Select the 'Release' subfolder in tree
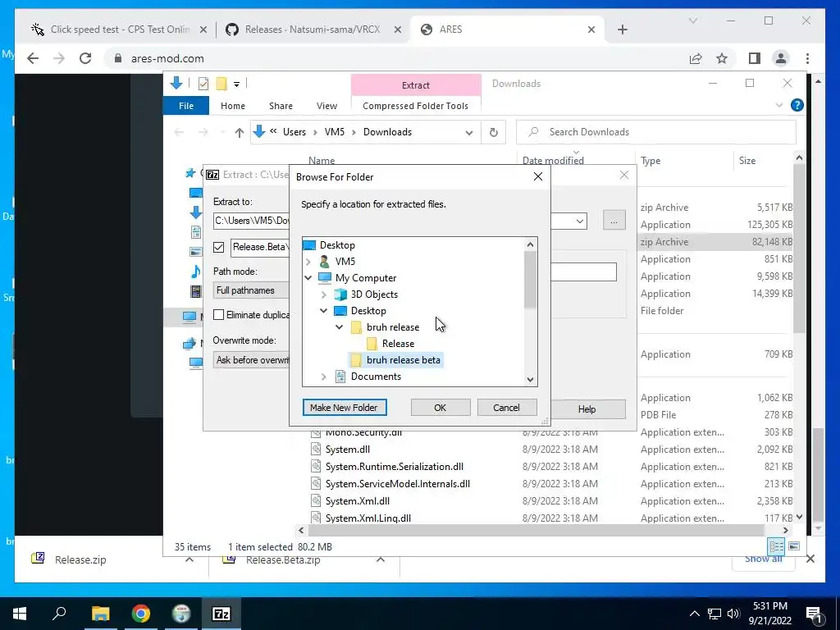Viewport: 840px width, 630px height. point(398,344)
